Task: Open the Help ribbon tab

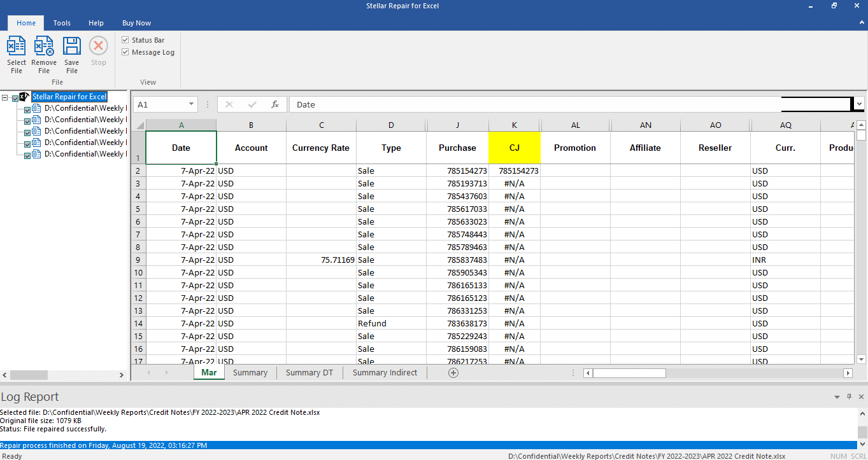Action: click(x=96, y=23)
